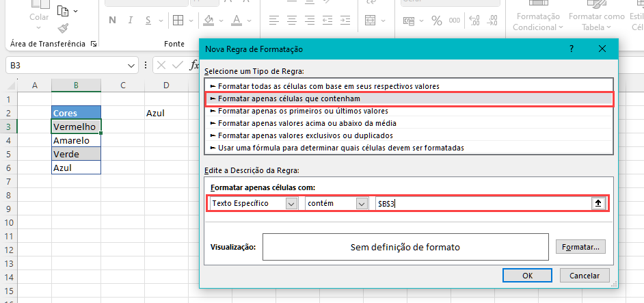This screenshot has height=303, width=644.
Task: Open accounting format dropdown arrow
Action: 421,21
